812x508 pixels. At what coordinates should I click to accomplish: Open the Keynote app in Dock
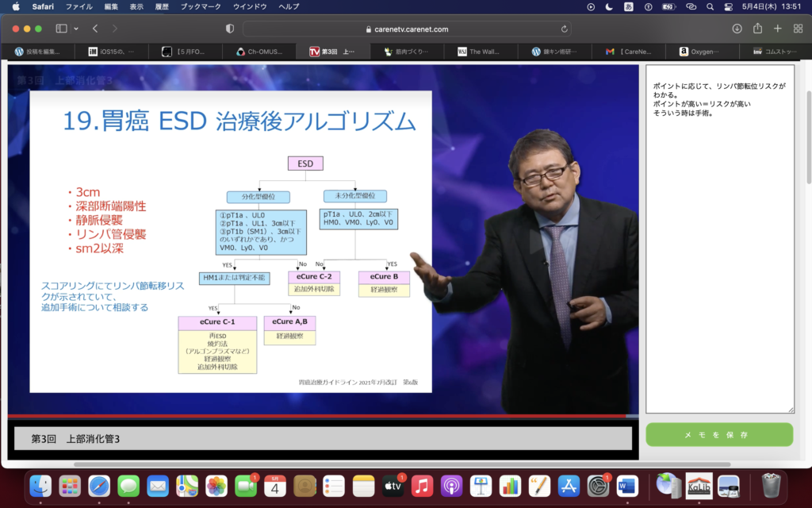481,485
